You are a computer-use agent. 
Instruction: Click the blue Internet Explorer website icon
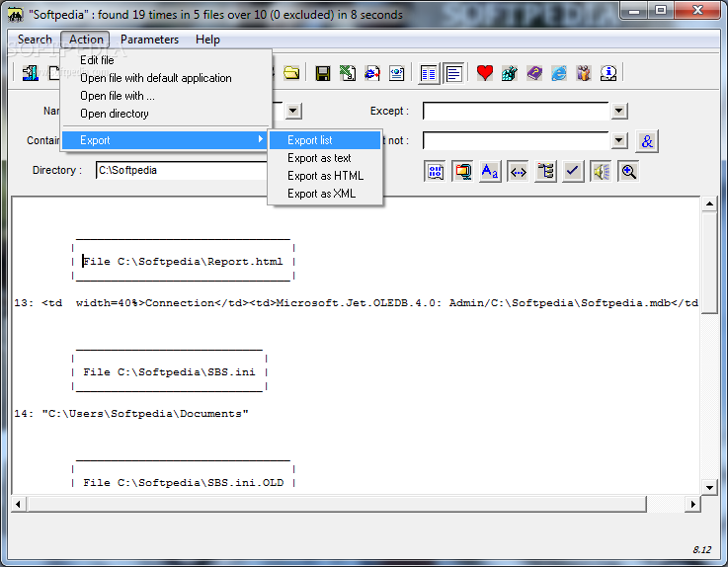click(559, 73)
